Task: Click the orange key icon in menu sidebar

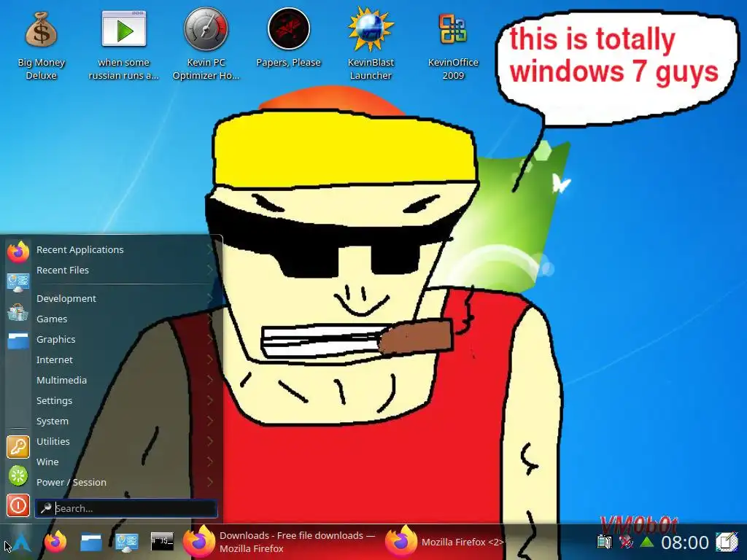Action: (x=18, y=447)
